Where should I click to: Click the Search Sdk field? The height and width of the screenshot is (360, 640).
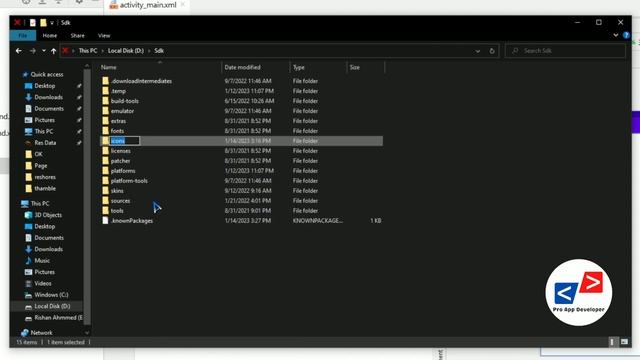click(x=565, y=51)
